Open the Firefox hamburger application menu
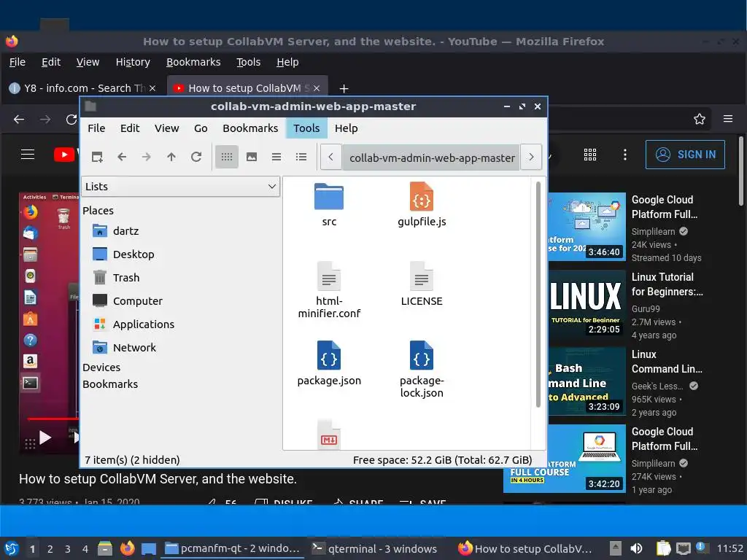747x560 pixels. tap(728, 119)
